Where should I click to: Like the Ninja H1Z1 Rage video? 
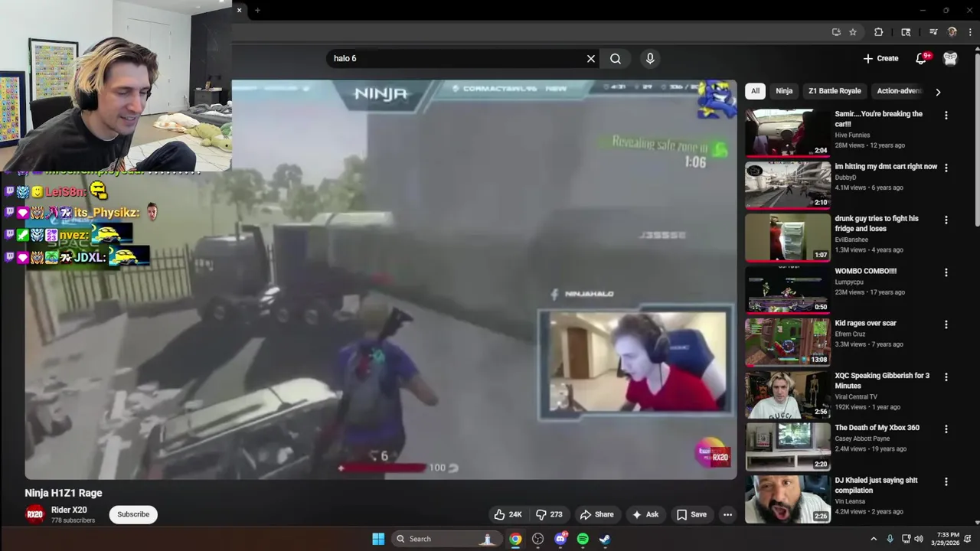(507, 514)
